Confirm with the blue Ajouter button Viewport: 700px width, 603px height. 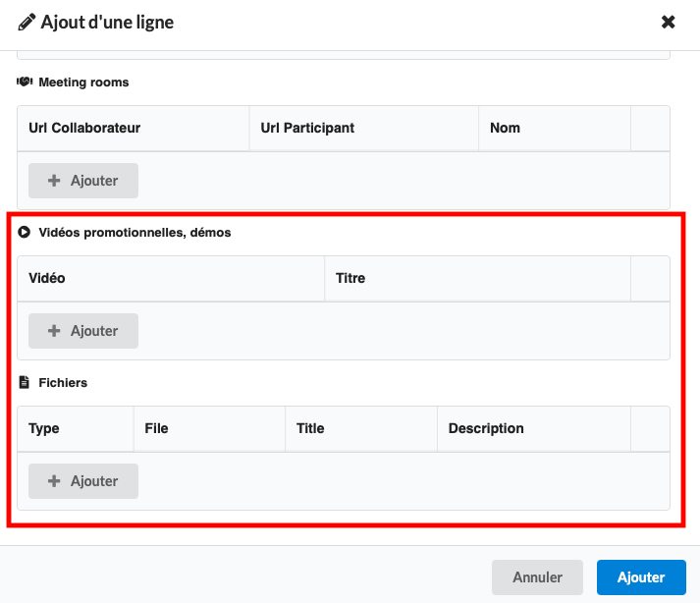640,577
